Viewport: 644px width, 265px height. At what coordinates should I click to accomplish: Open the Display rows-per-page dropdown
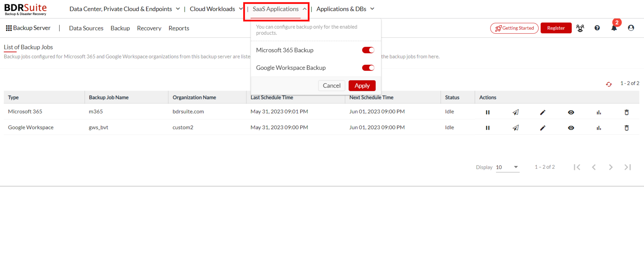[x=507, y=167]
